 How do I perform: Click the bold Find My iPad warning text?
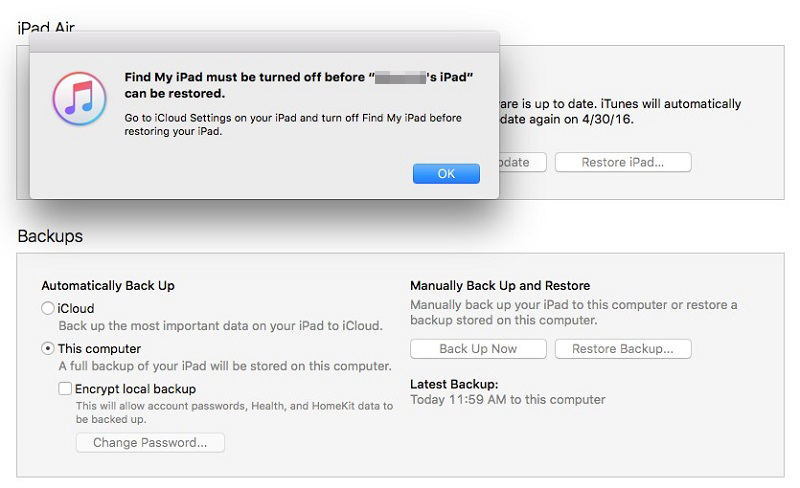(298, 85)
